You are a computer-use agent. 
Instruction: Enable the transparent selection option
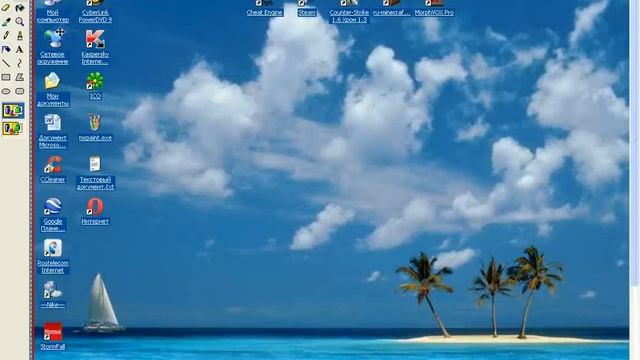coord(13,129)
